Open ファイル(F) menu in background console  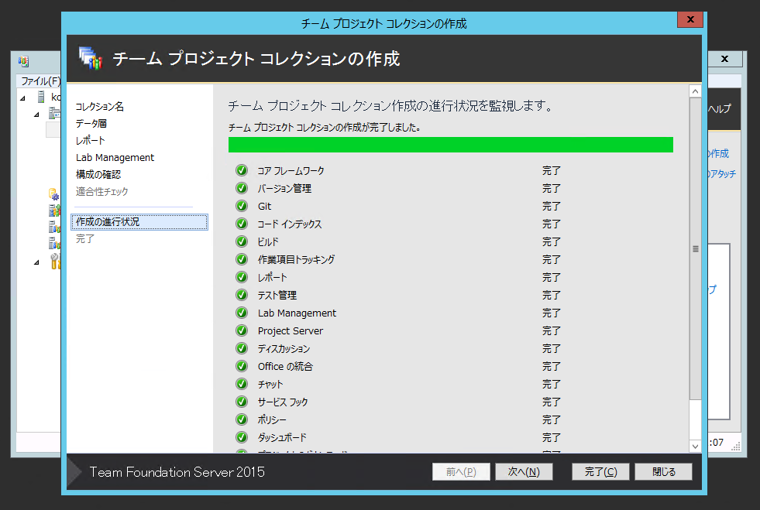[41, 80]
